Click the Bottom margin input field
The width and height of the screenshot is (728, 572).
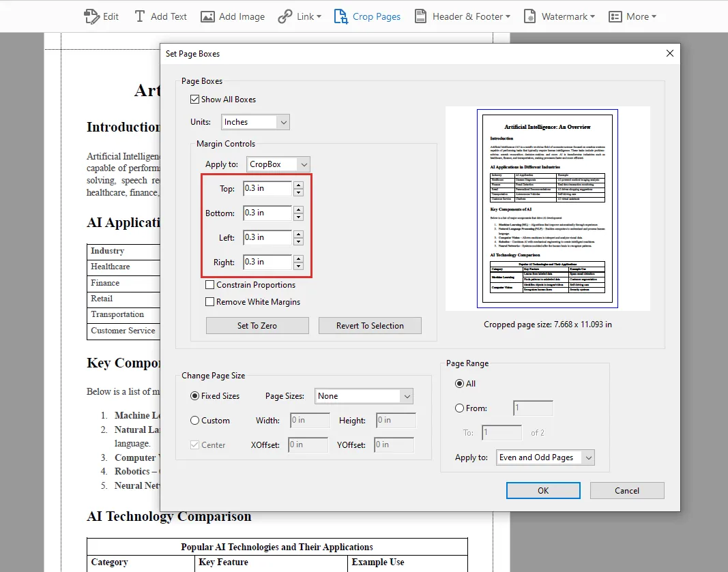coord(267,213)
